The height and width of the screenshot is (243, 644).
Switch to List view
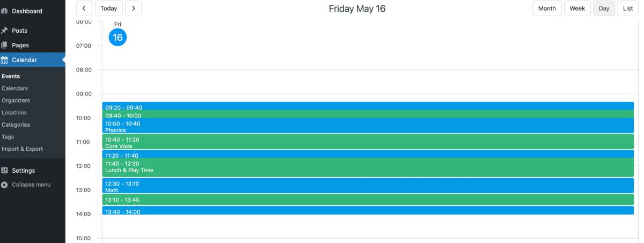(x=628, y=9)
